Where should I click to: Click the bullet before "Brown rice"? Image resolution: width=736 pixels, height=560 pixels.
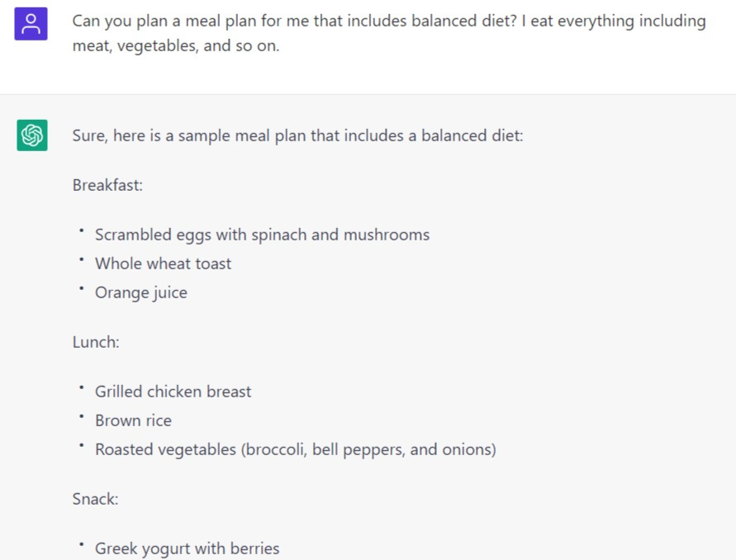click(82, 417)
